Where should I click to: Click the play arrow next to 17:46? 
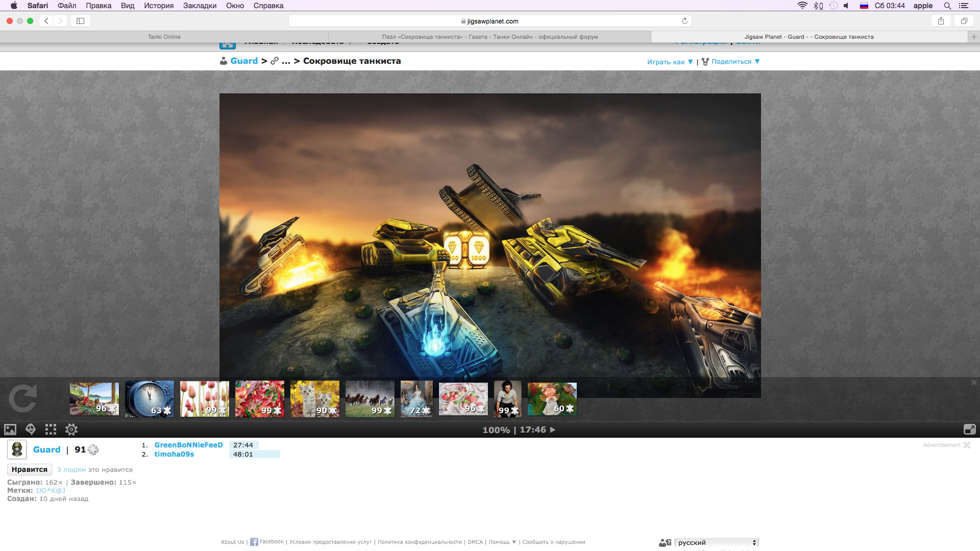[x=552, y=430]
